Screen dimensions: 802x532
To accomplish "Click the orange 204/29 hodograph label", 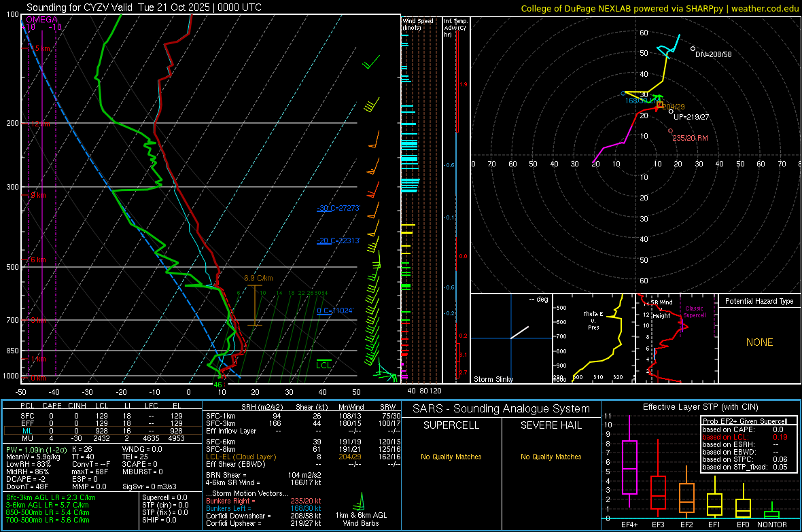I will (x=674, y=107).
